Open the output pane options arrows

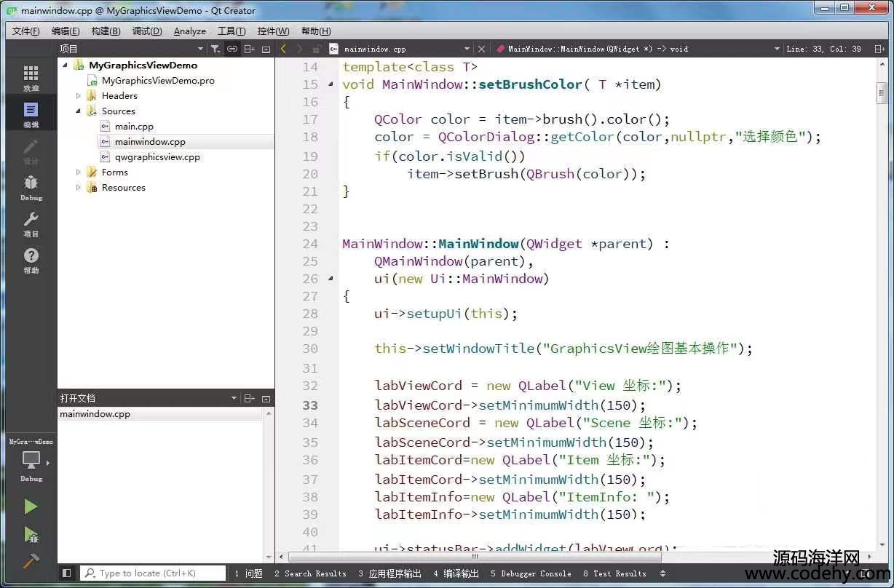pos(662,573)
